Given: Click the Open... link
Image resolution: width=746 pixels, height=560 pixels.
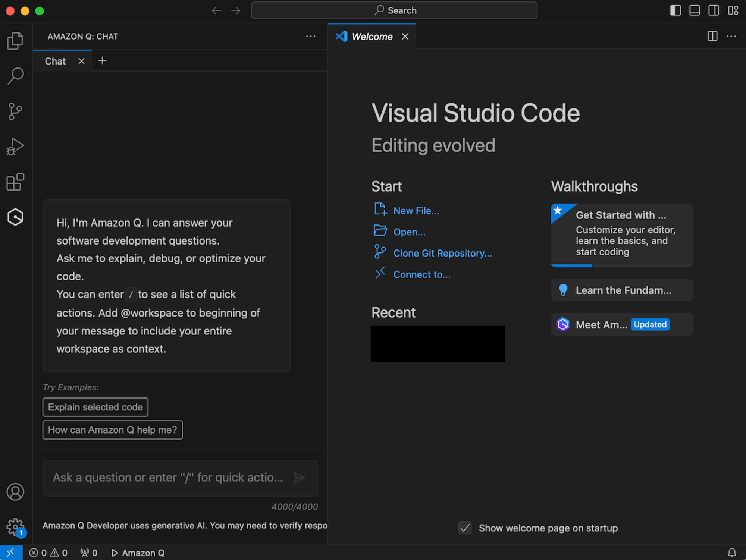Looking at the screenshot, I should (409, 232).
